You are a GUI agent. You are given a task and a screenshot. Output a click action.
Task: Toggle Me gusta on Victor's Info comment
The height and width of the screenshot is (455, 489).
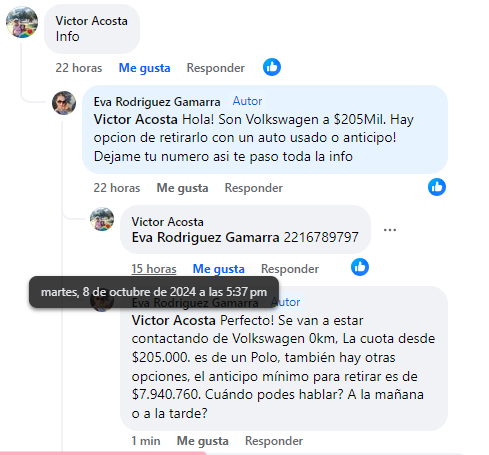[144, 68]
